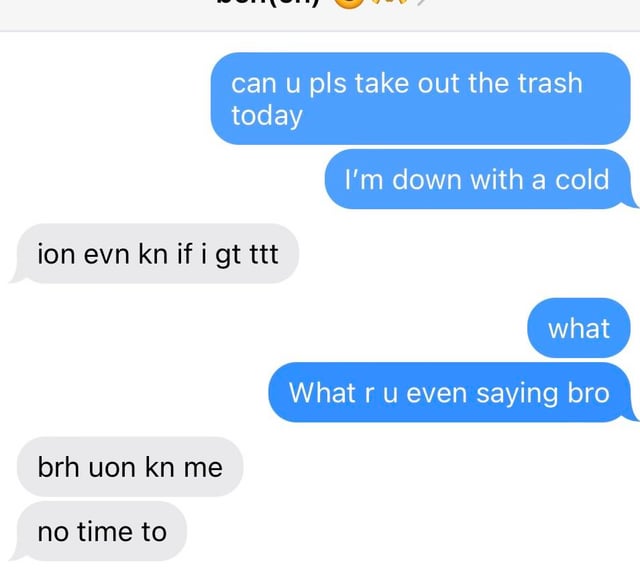Tap the smiley emoji in contact header
This screenshot has height=572, width=640.
click(x=349, y=3)
